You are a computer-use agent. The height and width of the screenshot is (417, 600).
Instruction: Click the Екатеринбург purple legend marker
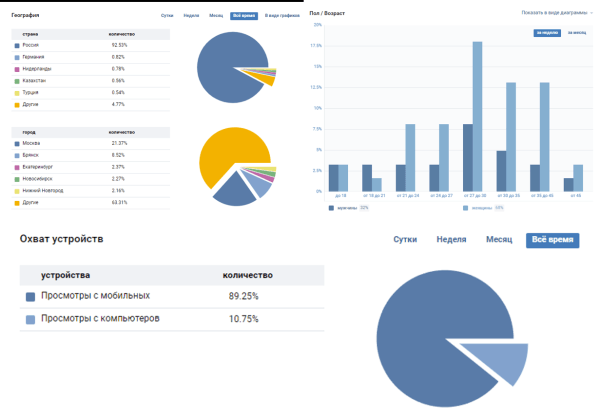pyautogui.click(x=16, y=167)
